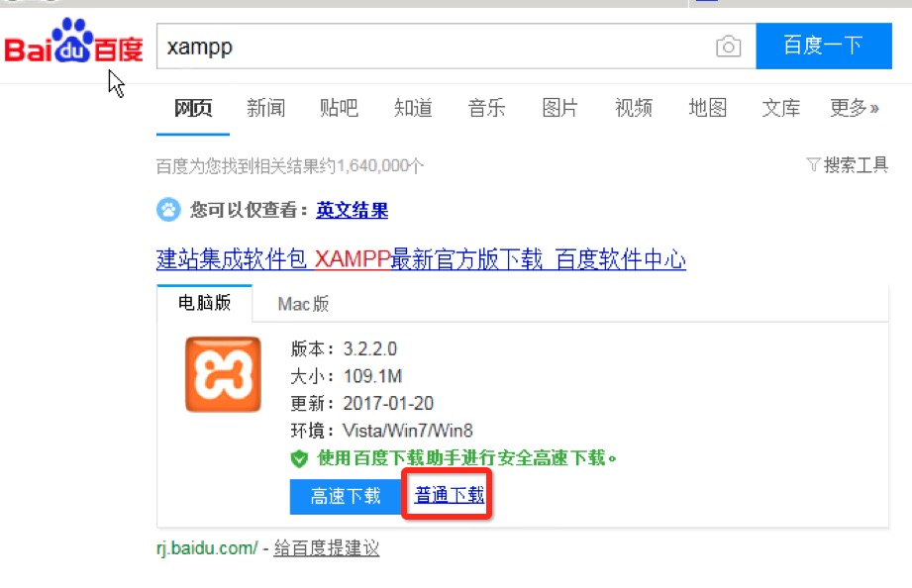Viewport: 912px width, 588px height.
Task: Select the 音乐 tab
Action: coord(486,108)
